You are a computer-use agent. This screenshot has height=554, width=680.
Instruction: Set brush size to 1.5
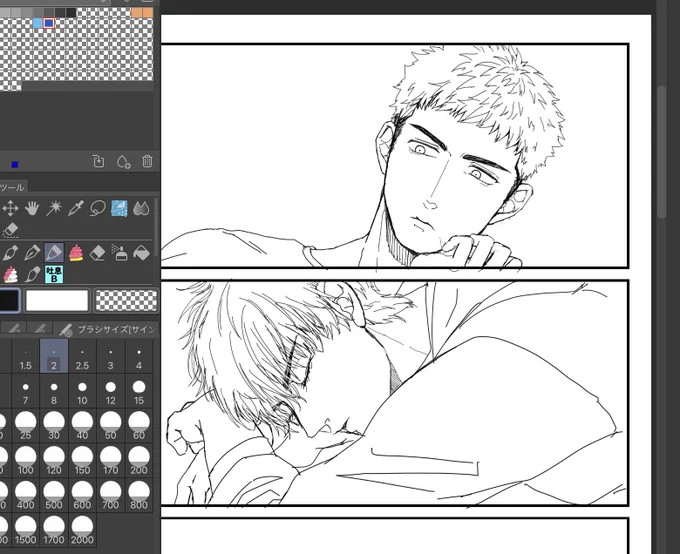pos(26,357)
